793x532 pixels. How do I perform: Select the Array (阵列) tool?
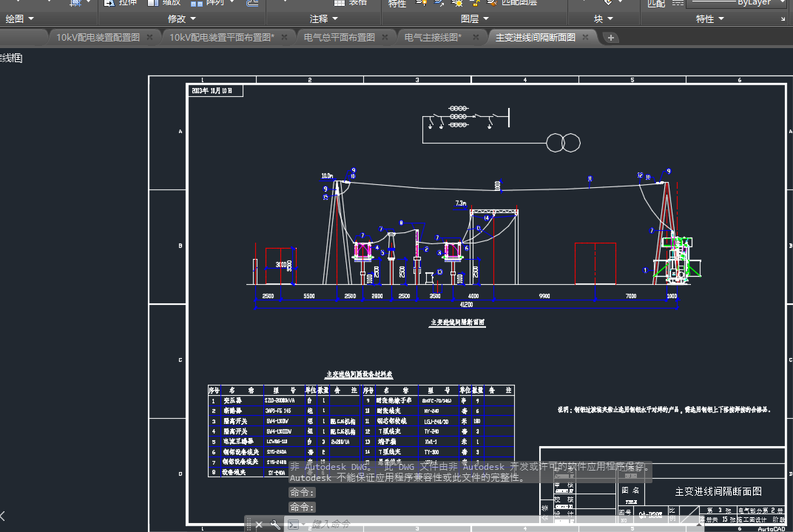coord(207,2)
